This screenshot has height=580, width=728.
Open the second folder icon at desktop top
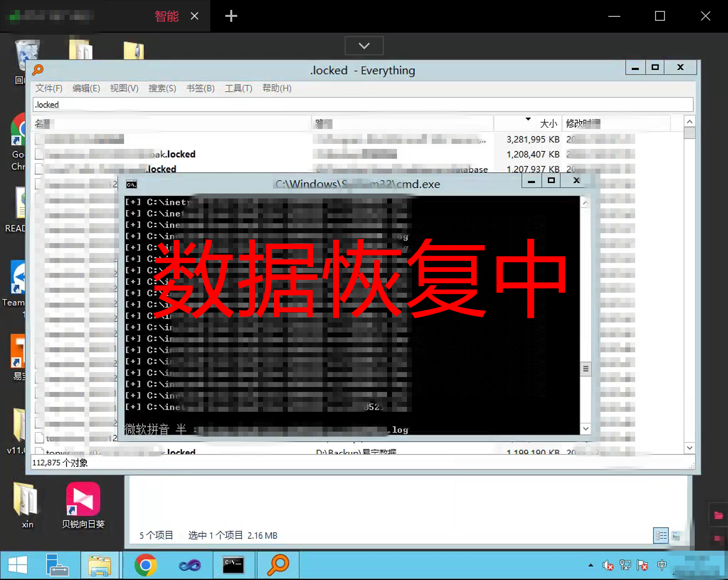point(134,51)
